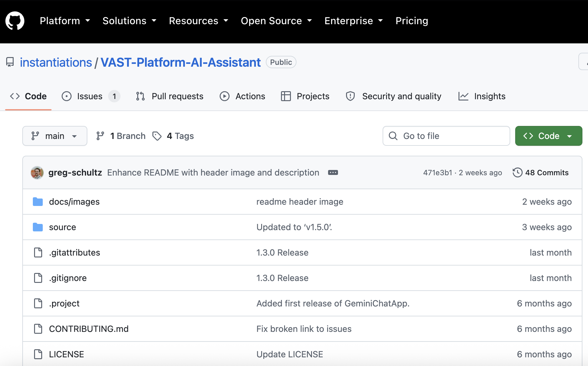Click the Go to file search field
588x366 pixels.
(446, 136)
